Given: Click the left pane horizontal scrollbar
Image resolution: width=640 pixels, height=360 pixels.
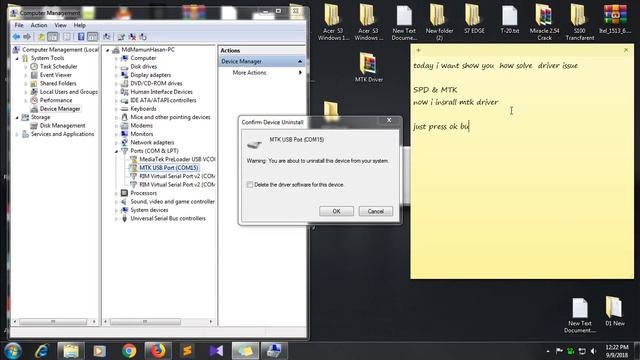Looking at the screenshot, I should tap(53, 322).
